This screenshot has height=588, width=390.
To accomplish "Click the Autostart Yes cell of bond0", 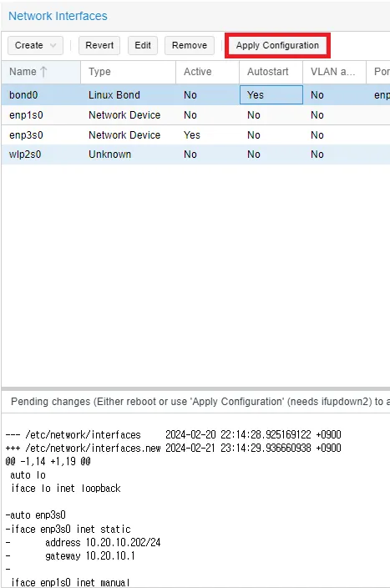I will [271, 95].
